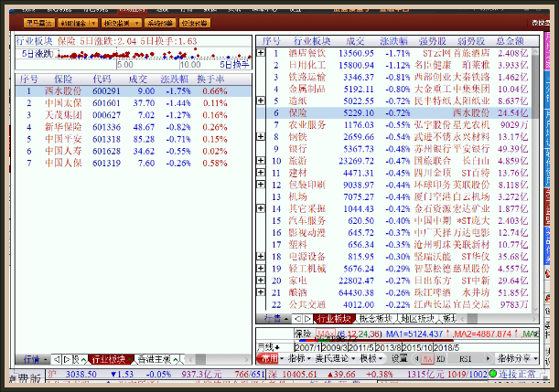Show more indicators with right arrow after RSI
This screenshot has width=559, height=392.
488,358
